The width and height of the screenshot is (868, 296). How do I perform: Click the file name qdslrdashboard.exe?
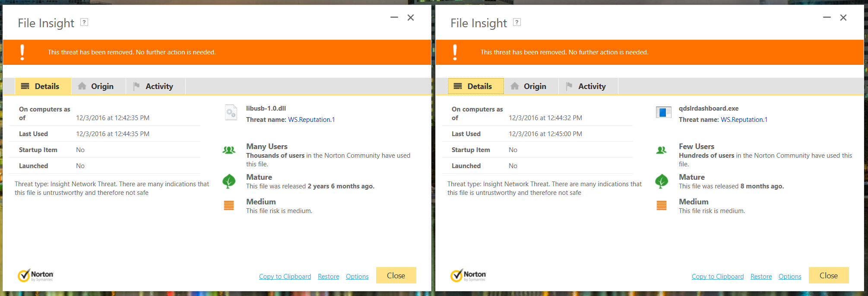pos(709,108)
